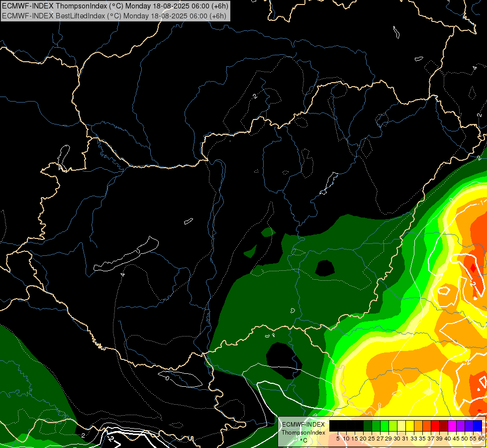Screen dimensions: 487x448
Task: Pick the orange 33–35 legend swatch
Action: [418, 426]
